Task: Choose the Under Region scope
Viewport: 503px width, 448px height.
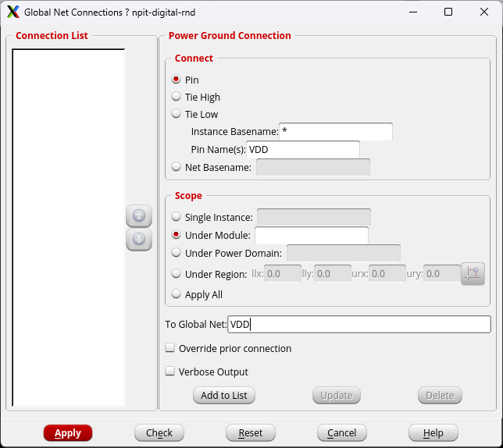Action: (176, 274)
